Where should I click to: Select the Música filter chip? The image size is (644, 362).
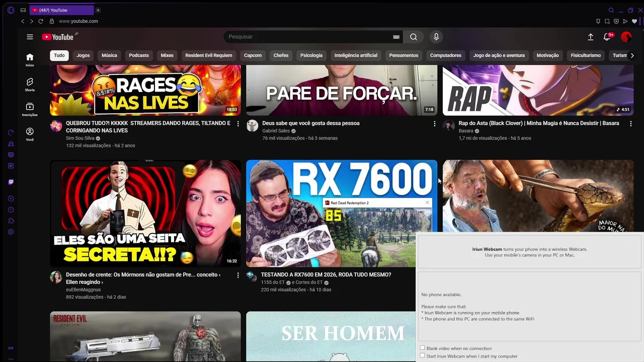pos(109,55)
